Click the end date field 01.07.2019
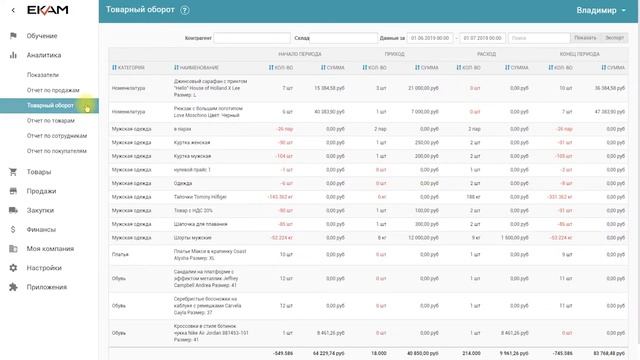Image resolution: width=640 pixels, height=360 pixels. pos(482,38)
